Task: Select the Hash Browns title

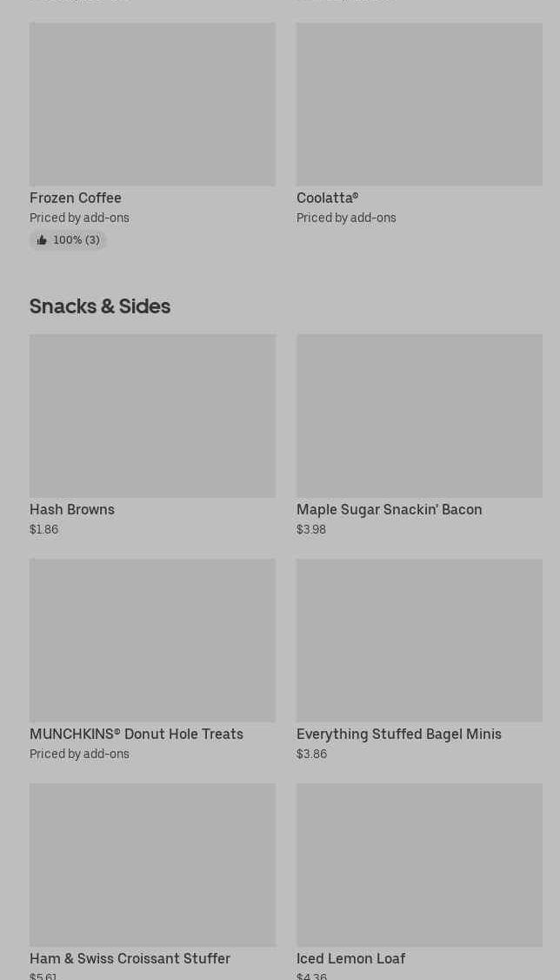Action: (72, 509)
